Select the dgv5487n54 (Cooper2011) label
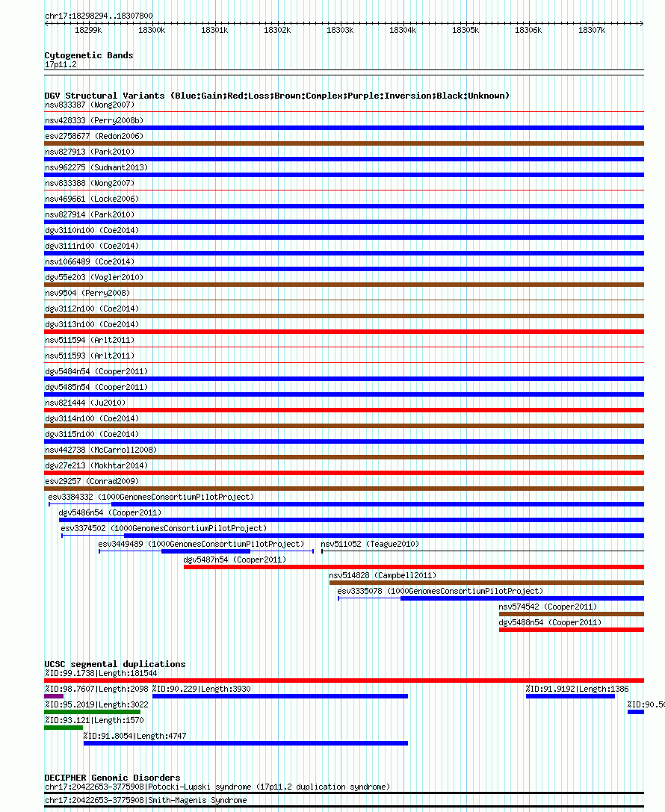Screen dimensions: 665x812 tap(235, 560)
